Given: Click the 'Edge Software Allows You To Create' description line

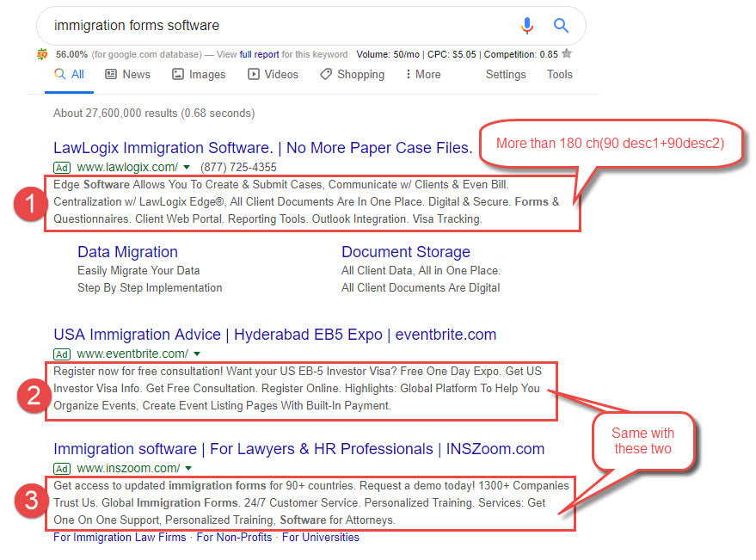Looking at the screenshot, I should tap(281, 185).
